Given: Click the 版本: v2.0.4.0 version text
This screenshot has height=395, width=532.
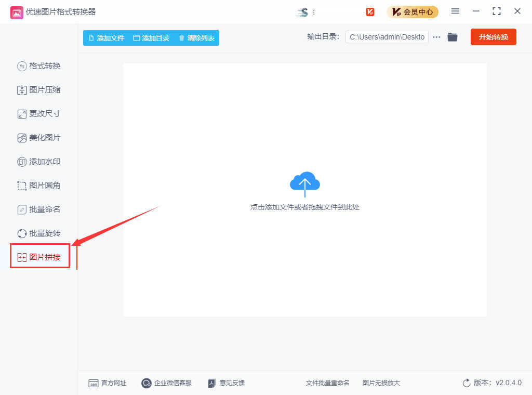Looking at the screenshot, I should coord(497,383).
